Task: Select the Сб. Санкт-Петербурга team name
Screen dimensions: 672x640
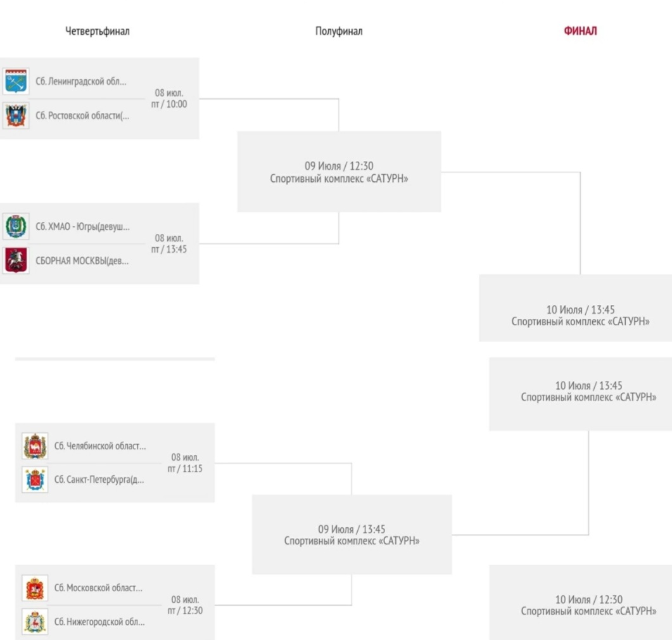Action: [x=99, y=480]
